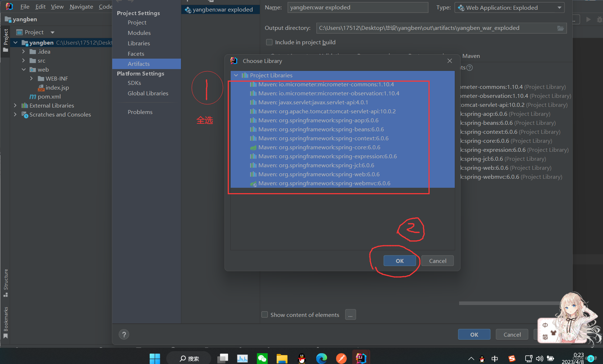The image size is (603, 364).
Task: Click the taskbar search box
Action: (x=189, y=358)
